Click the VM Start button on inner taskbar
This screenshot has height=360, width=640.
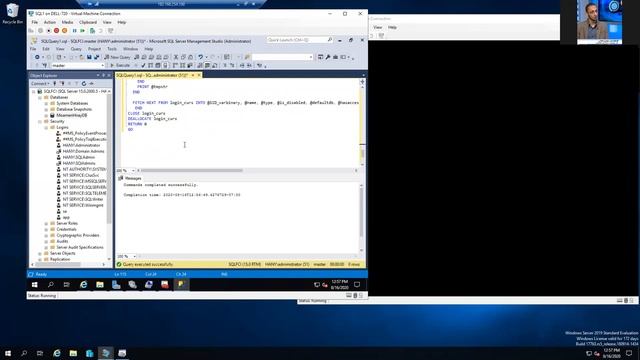coord(35,284)
